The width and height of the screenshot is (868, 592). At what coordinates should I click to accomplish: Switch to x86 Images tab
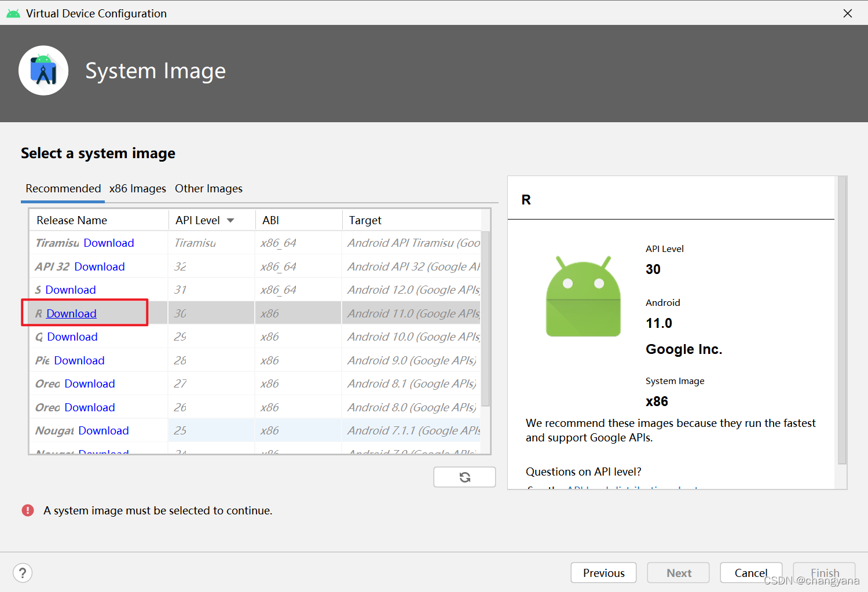[138, 188]
